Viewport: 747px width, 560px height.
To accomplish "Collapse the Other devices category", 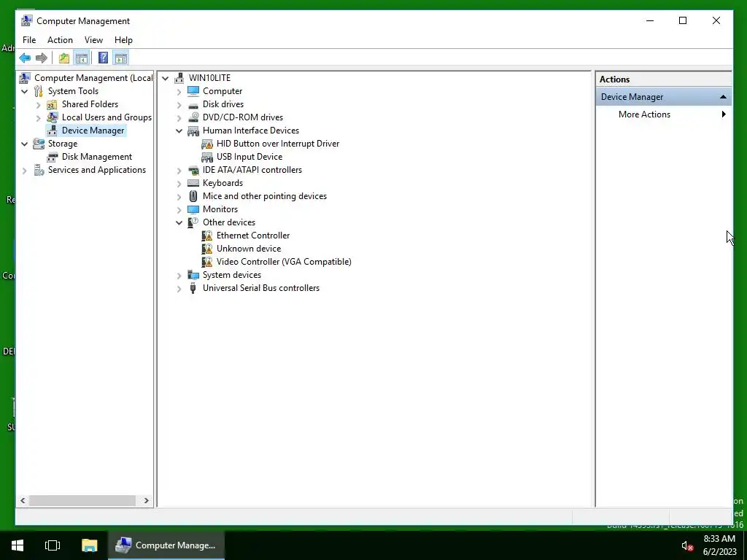I will click(x=179, y=222).
